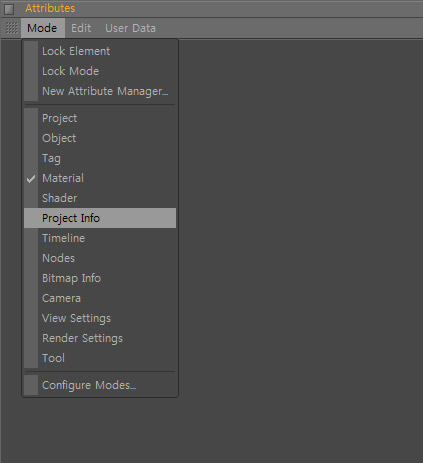This screenshot has height=463, width=423.
Task: Select Nodes mode
Action: tap(100, 258)
